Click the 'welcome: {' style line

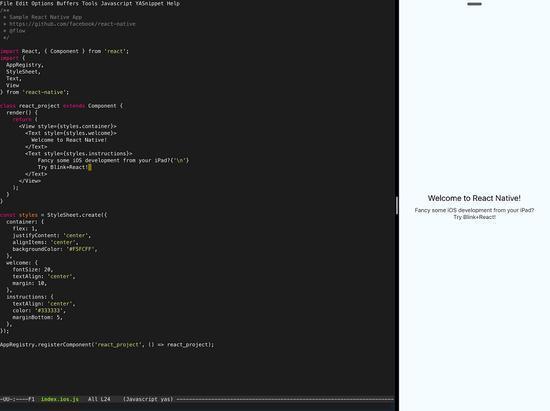(x=22, y=263)
